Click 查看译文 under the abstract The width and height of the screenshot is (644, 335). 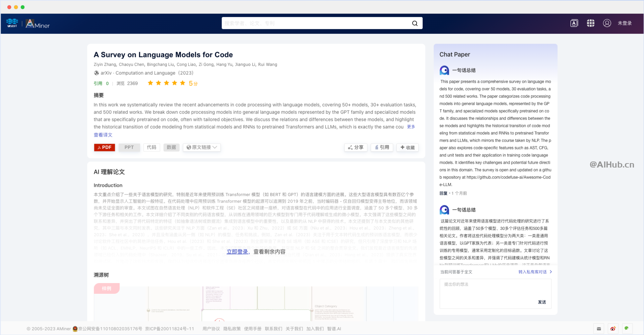click(x=103, y=135)
